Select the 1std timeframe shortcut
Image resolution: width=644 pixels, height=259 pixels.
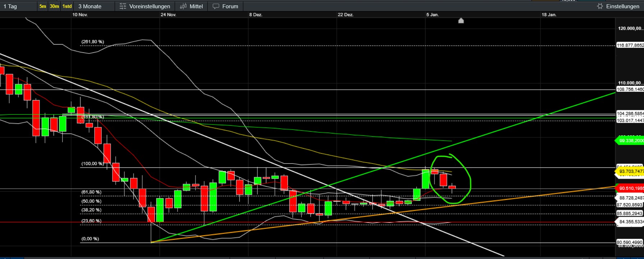[67, 6]
